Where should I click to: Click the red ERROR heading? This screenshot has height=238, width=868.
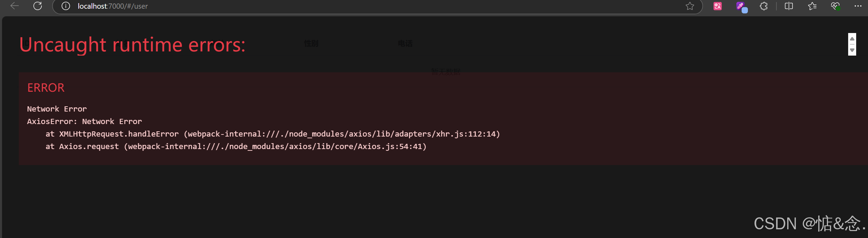click(46, 88)
